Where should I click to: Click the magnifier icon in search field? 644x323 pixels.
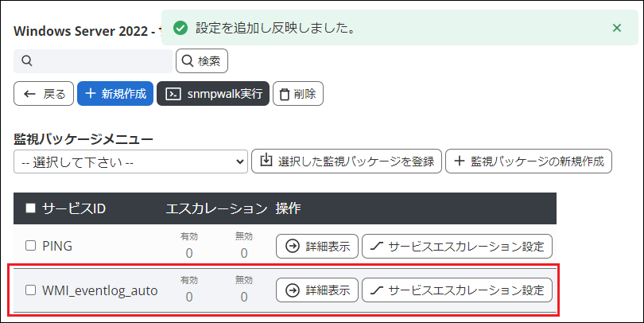[x=26, y=60]
